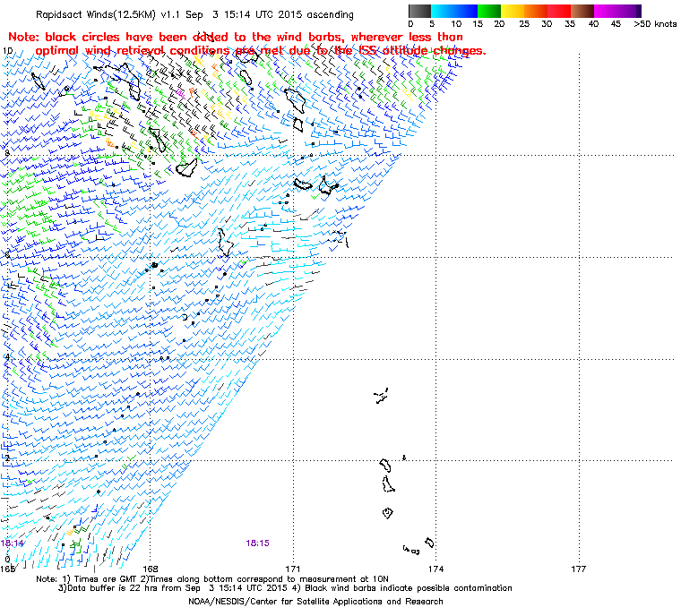The image size is (681, 616).
Task: Click the '4' latitude axis label
Action: pyautogui.click(x=7, y=357)
